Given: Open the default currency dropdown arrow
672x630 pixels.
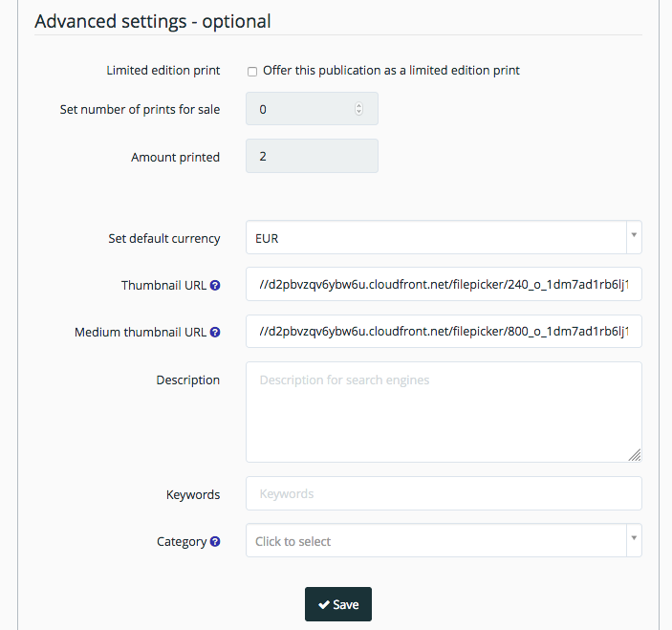Looking at the screenshot, I should tap(634, 235).
